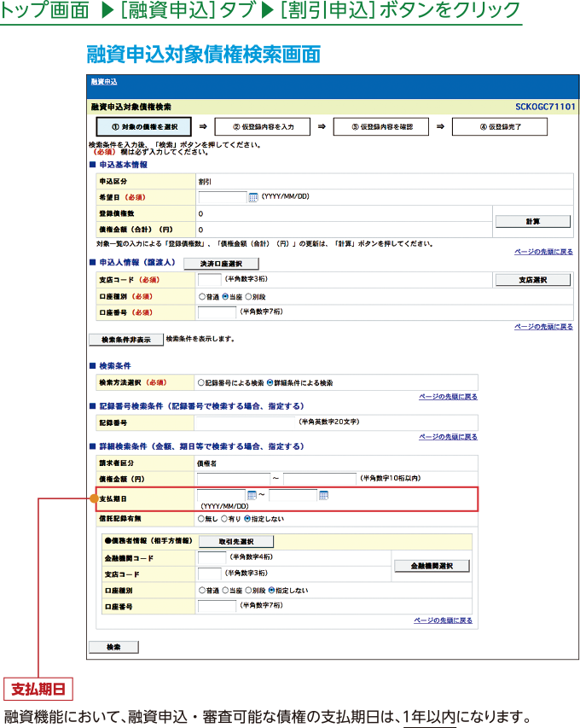Focus the 申込人 口座番号 input field
The width and height of the screenshot is (580, 728).
point(217,312)
